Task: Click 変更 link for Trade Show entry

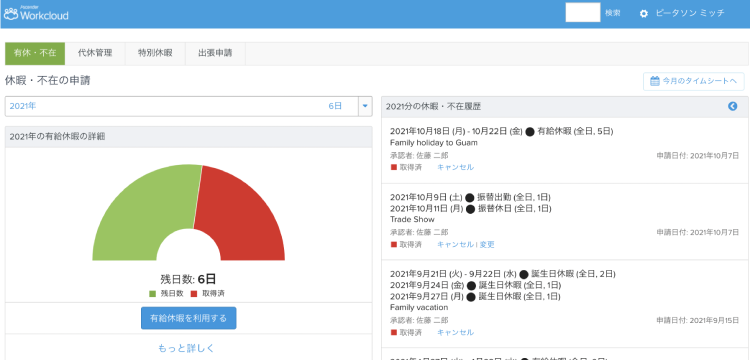Action: pyautogui.click(x=487, y=245)
